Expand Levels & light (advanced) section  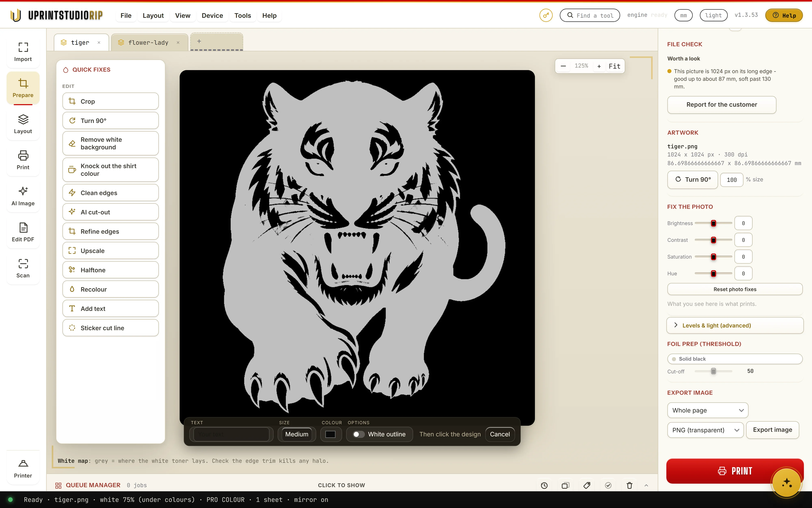tap(735, 325)
